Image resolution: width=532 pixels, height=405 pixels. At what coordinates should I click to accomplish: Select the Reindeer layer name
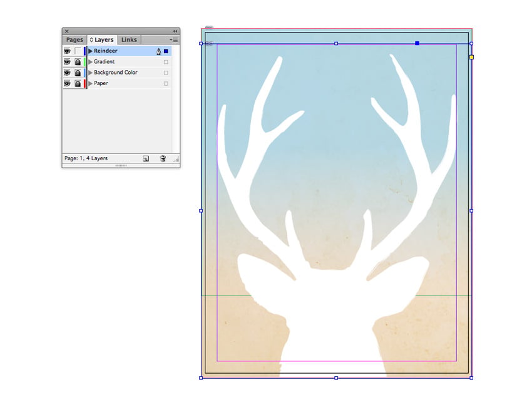(x=106, y=51)
